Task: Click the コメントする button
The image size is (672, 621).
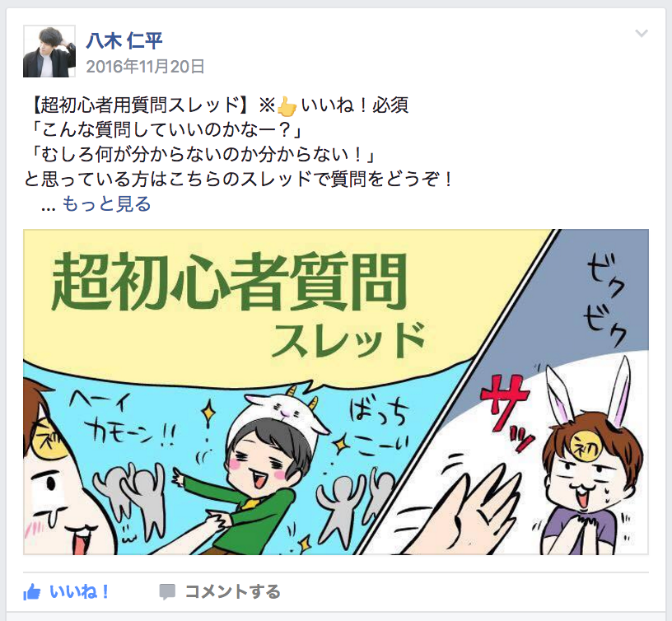Action: coord(233,592)
